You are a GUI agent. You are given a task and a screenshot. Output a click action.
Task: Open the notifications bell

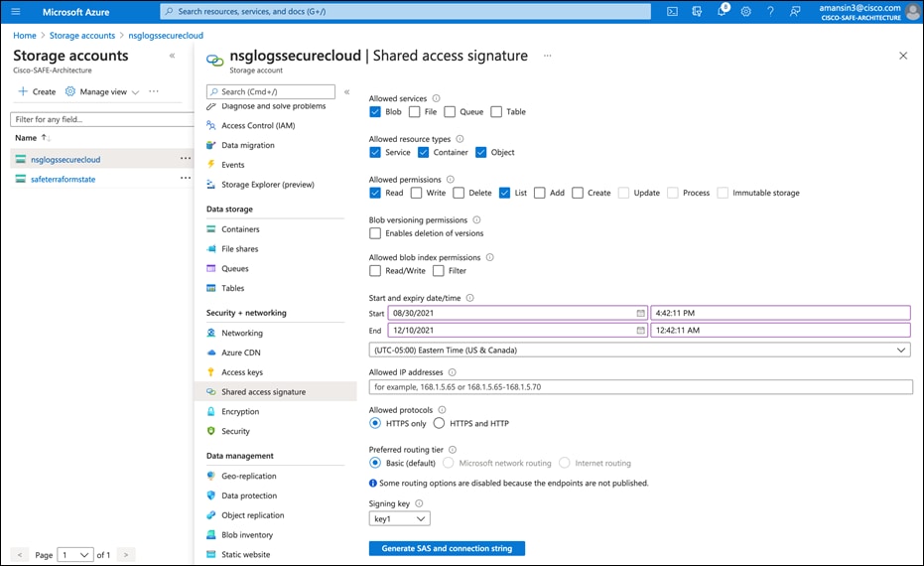tap(722, 12)
